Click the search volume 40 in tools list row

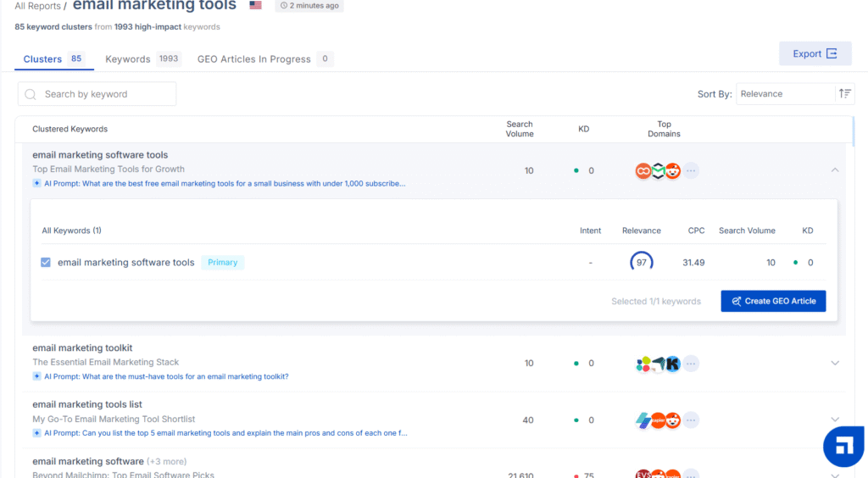point(528,420)
